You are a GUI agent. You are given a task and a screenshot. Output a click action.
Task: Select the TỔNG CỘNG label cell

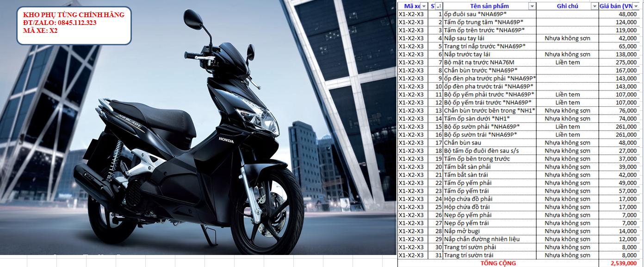[x=498, y=263]
